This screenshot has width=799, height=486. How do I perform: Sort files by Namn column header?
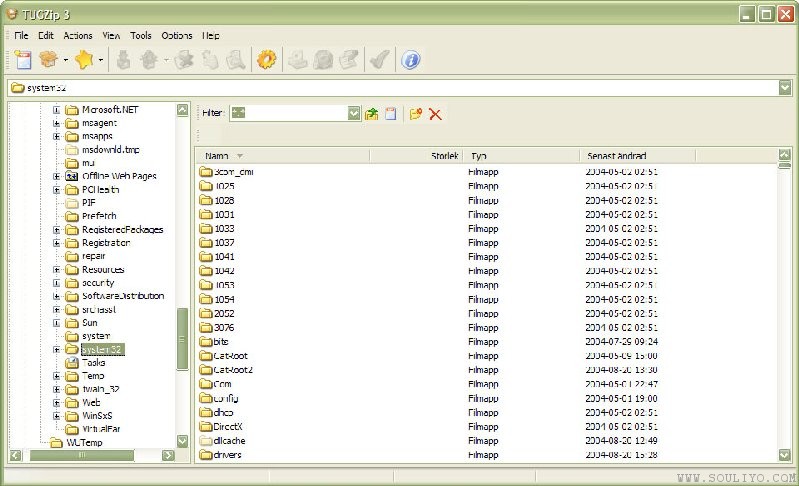tap(217, 156)
